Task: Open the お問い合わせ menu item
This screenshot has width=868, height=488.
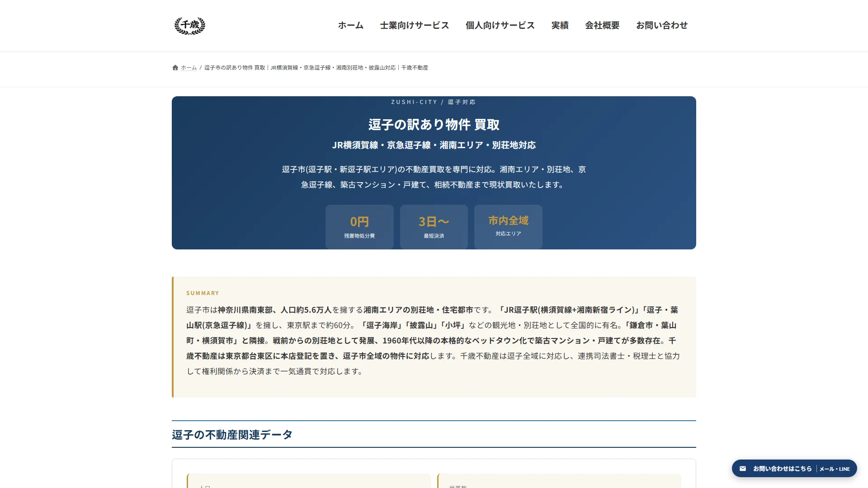Action: tap(662, 25)
